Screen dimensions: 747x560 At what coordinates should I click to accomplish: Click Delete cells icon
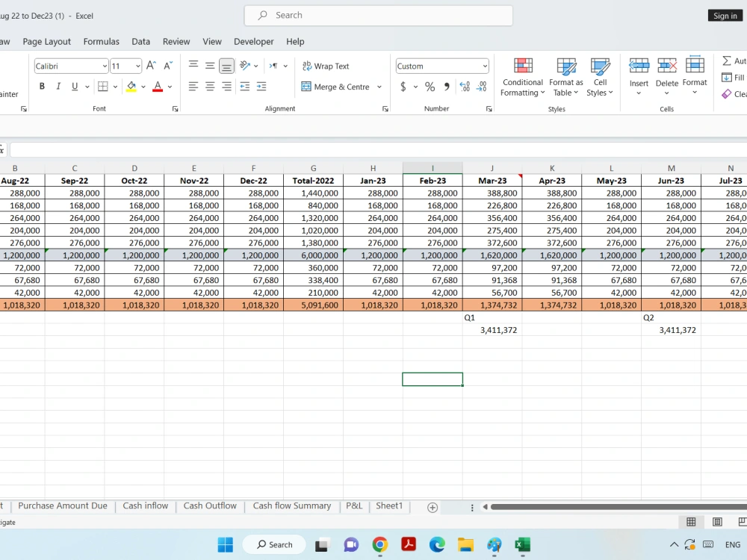pyautogui.click(x=667, y=66)
